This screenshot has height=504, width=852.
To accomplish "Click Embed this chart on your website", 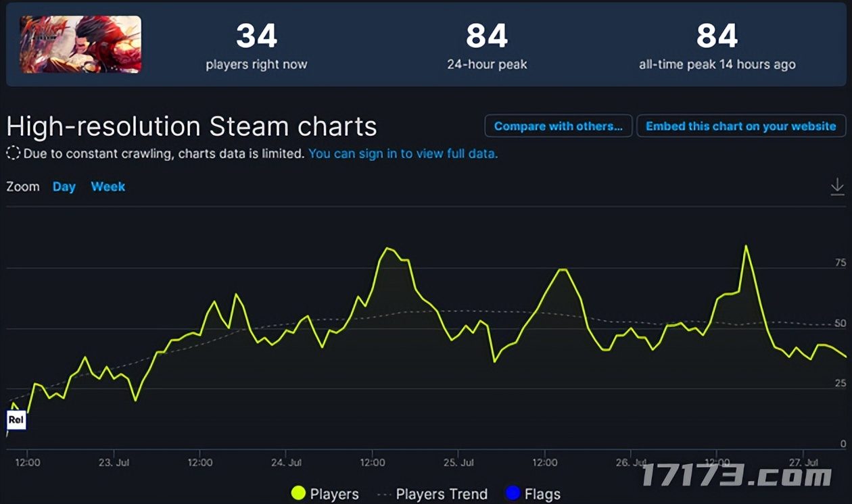I will click(x=741, y=126).
